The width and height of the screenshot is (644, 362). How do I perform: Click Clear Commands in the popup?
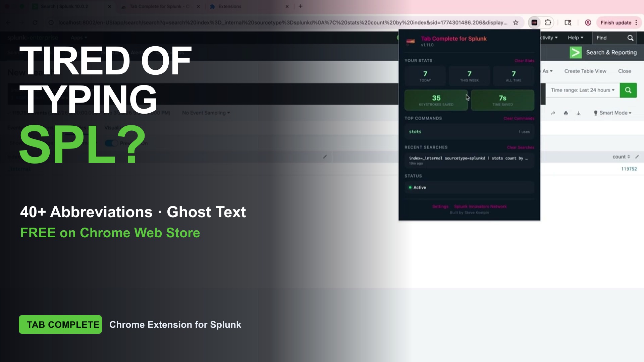519,118
